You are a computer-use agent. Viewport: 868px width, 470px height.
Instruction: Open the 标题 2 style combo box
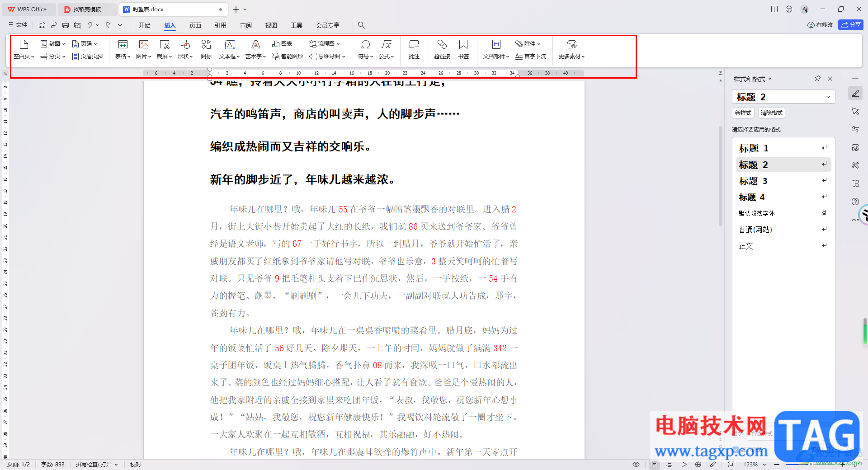click(783, 97)
